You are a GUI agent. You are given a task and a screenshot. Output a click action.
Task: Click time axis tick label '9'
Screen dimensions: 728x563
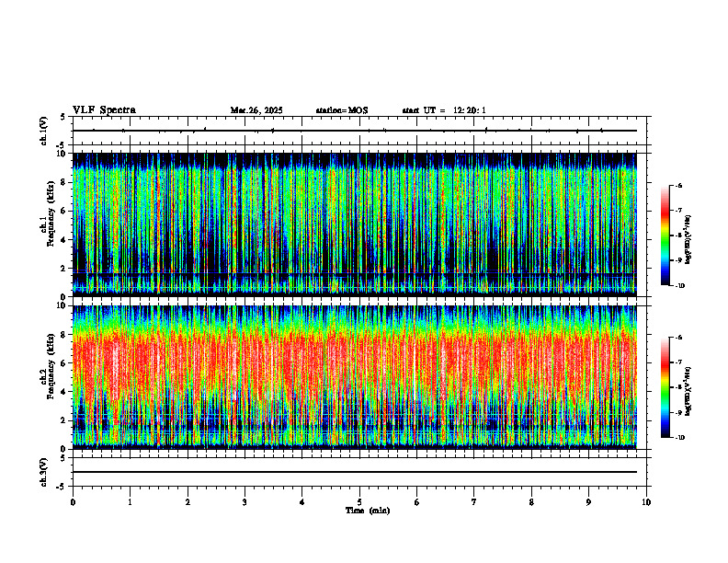pos(588,502)
